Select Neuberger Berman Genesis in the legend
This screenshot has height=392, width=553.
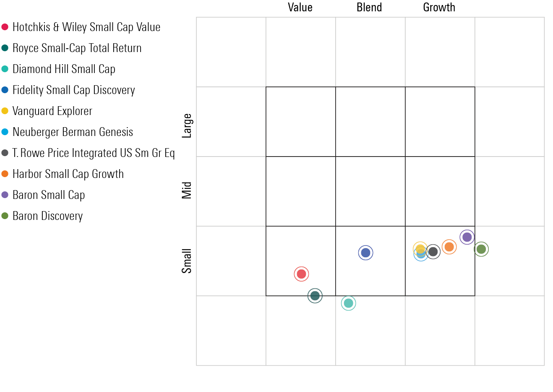pyautogui.click(x=73, y=132)
